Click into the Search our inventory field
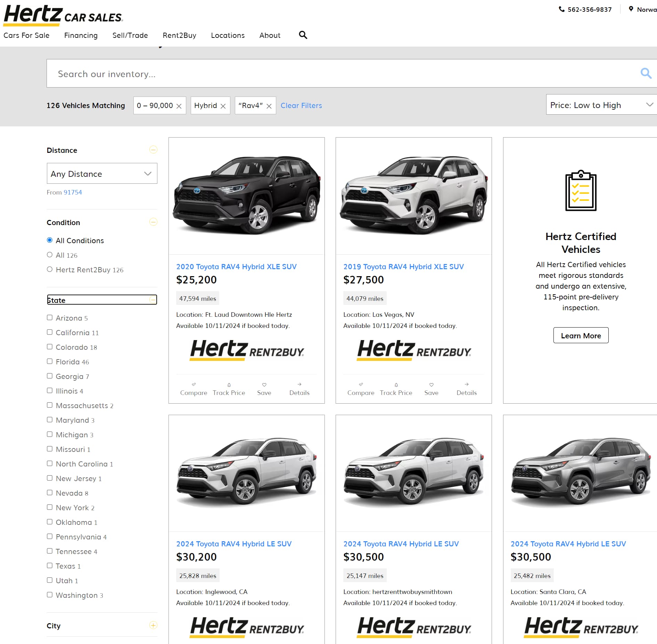The height and width of the screenshot is (644, 657). coord(340,74)
